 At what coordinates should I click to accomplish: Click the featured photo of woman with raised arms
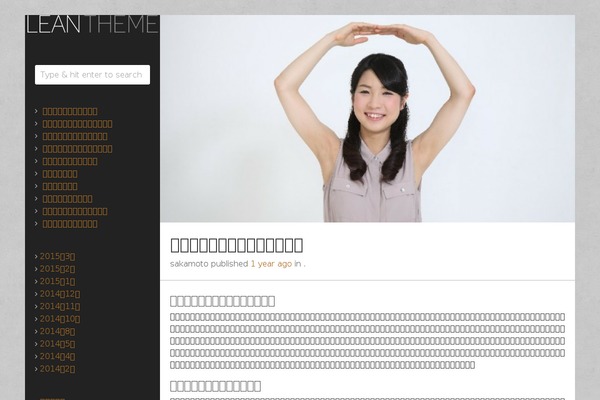pyautogui.click(x=367, y=118)
